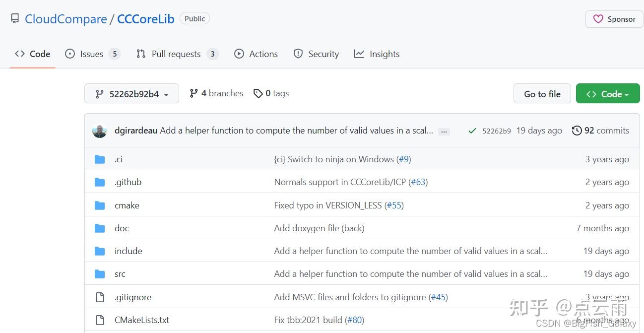Click the .gitignore file icon
The height and width of the screenshot is (333, 644).
tap(100, 297)
